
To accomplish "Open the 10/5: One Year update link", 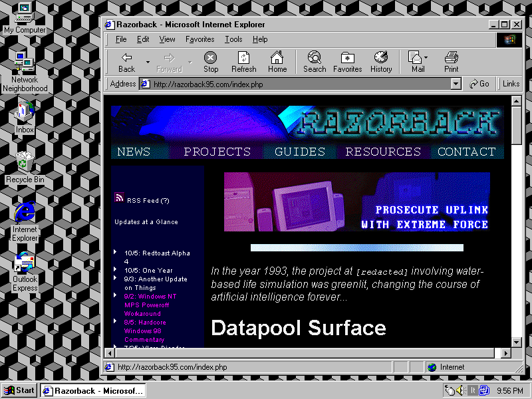I will pos(148,271).
